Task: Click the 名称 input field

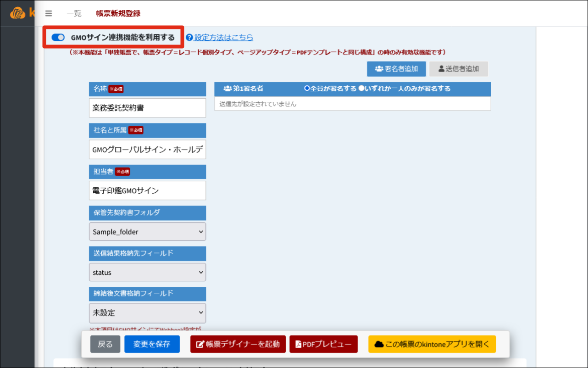Action: [x=147, y=108]
